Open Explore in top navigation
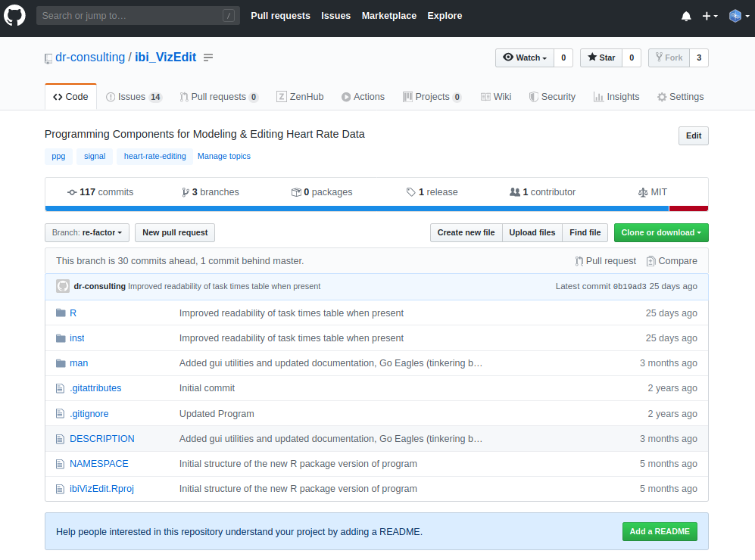755x560 pixels. [x=445, y=16]
